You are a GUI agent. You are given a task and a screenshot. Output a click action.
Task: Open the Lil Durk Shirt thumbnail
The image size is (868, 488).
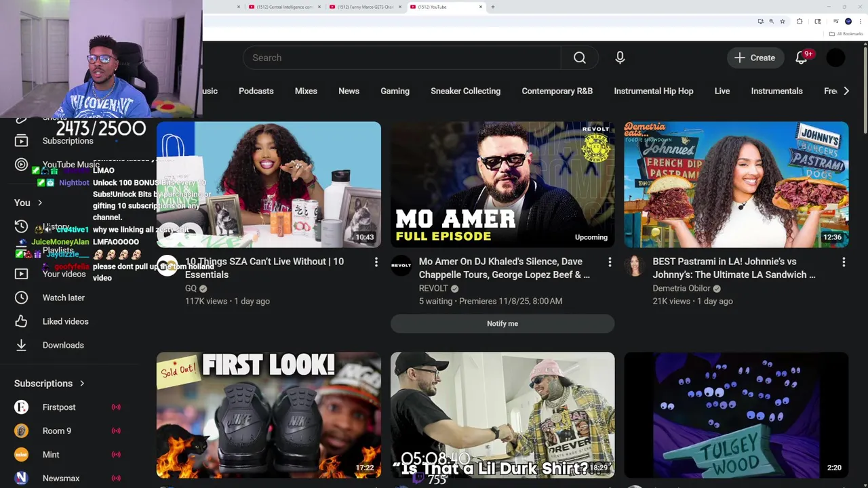(x=502, y=415)
